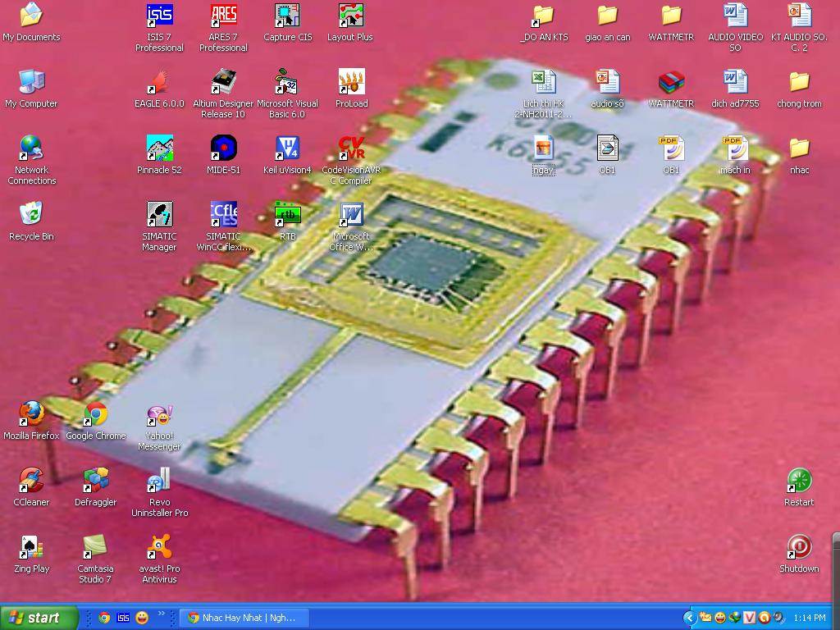Open Altium Designer Release 10 icon
The width and height of the screenshot is (840, 630).
[223, 81]
